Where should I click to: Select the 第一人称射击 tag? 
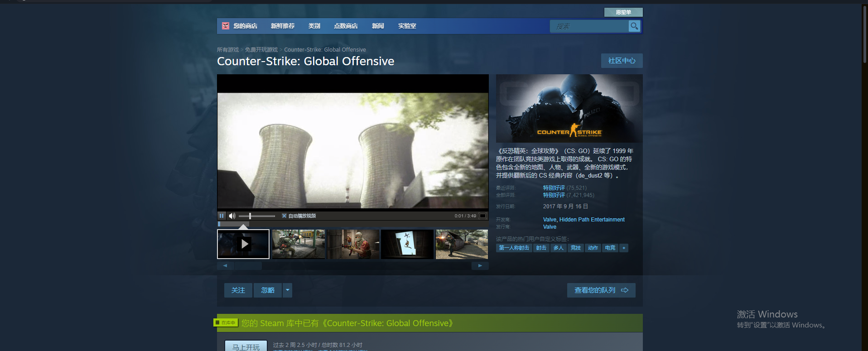click(514, 248)
